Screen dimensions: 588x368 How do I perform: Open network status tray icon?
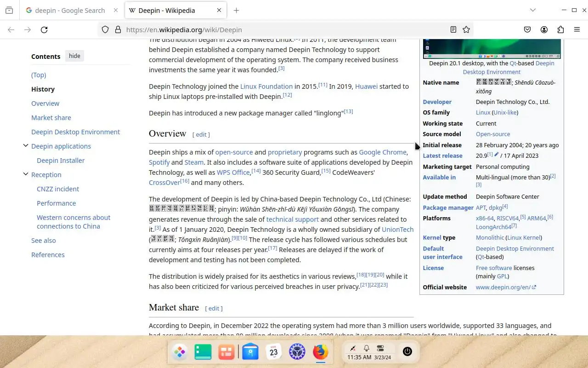353,348
